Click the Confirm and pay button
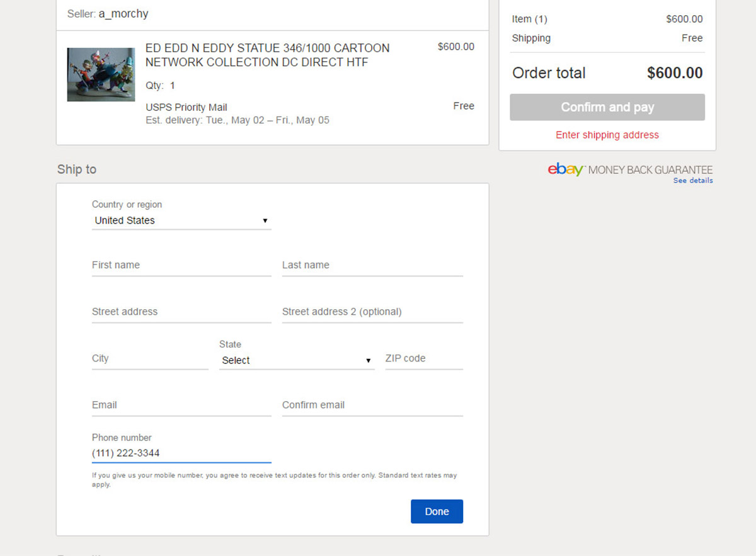The height and width of the screenshot is (556, 756). click(x=607, y=107)
